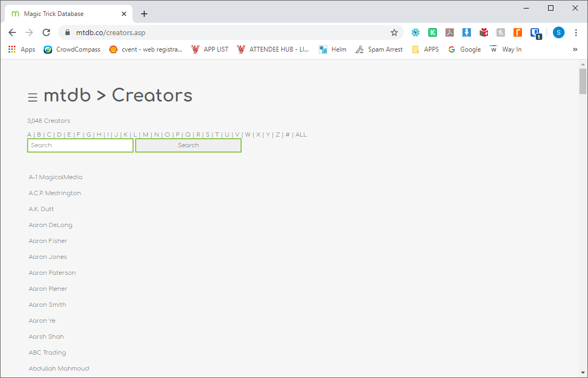
Task: Open the Chrome three-dot menu
Action: click(576, 32)
